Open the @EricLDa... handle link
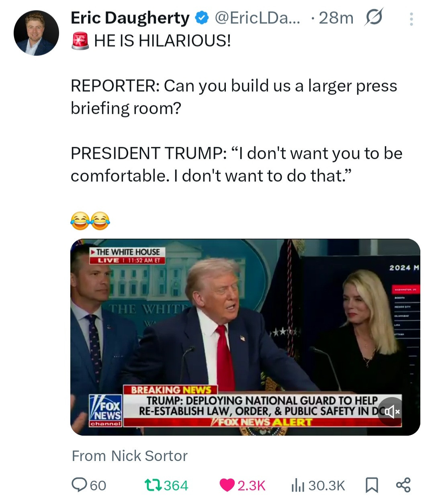This screenshot has width=434, height=504. (x=257, y=18)
